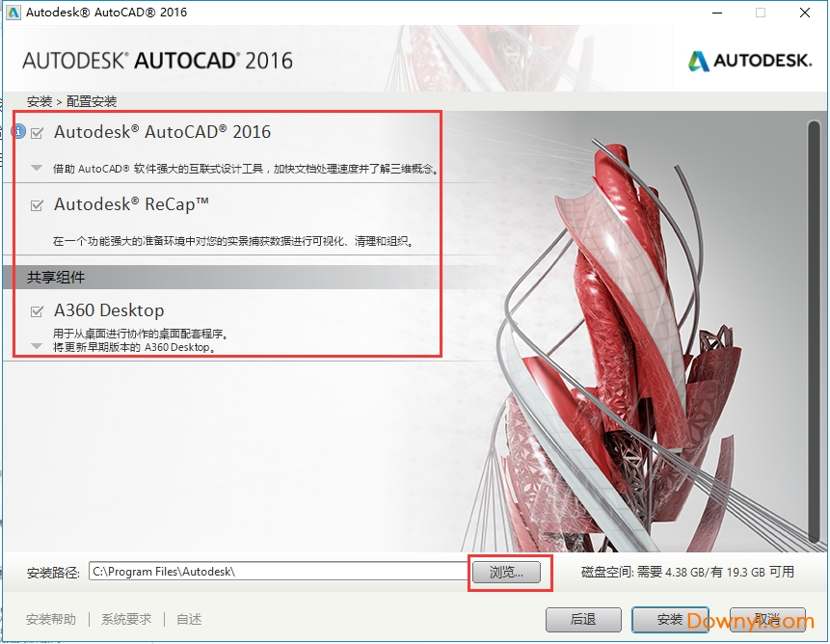Deselect the A360 Desktop shared component
The width and height of the screenshot is (830, 644).
click(36, 310)
